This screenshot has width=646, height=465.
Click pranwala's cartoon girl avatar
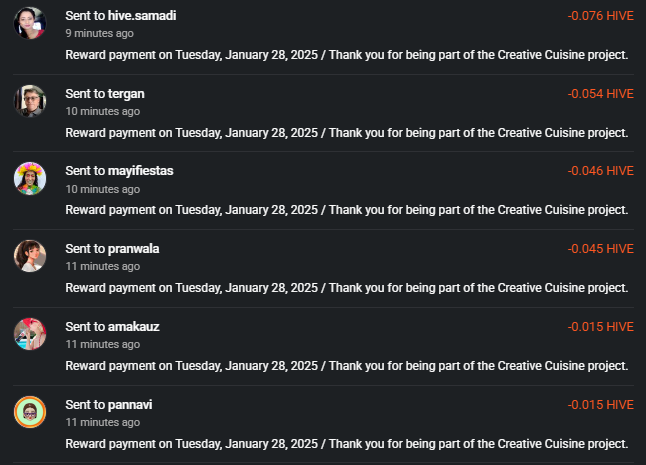click(x=30, y=256)
